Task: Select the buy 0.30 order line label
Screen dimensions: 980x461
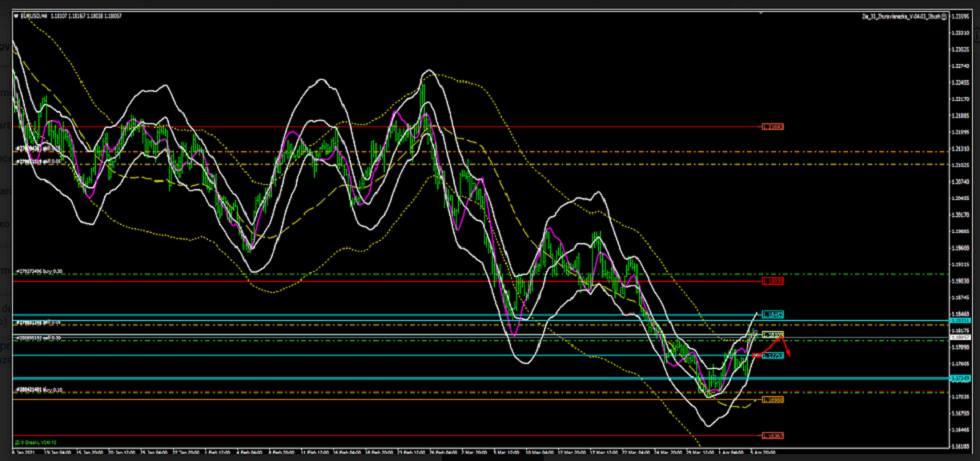Action: tap(40, 271)
